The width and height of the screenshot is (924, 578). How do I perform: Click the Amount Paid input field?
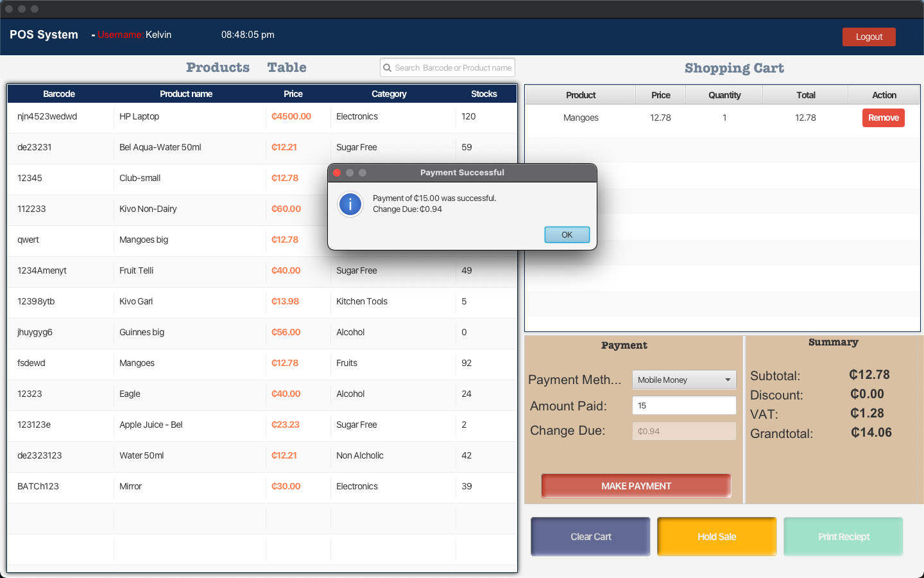[x=684, y=405]
